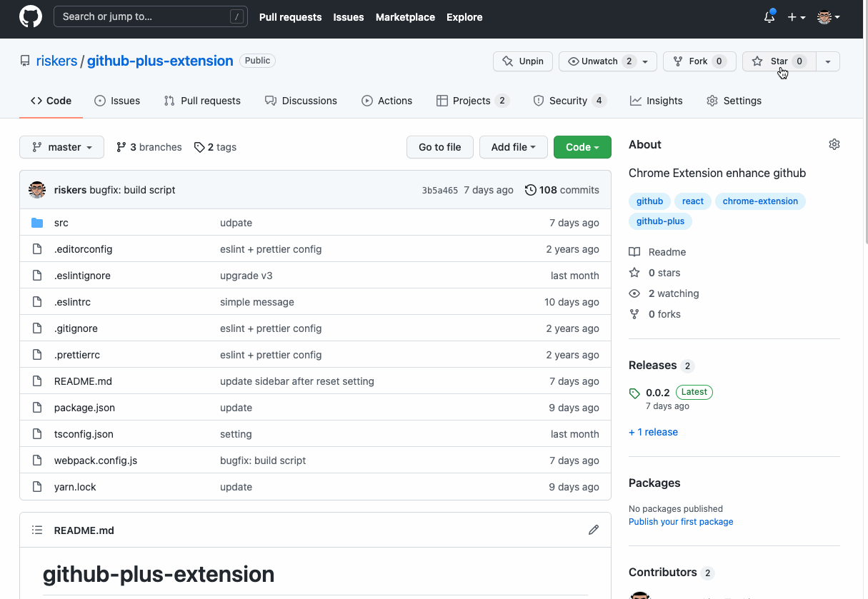
Task: Click the tsconfig.json file icon
Action: [x=37, y=434]
